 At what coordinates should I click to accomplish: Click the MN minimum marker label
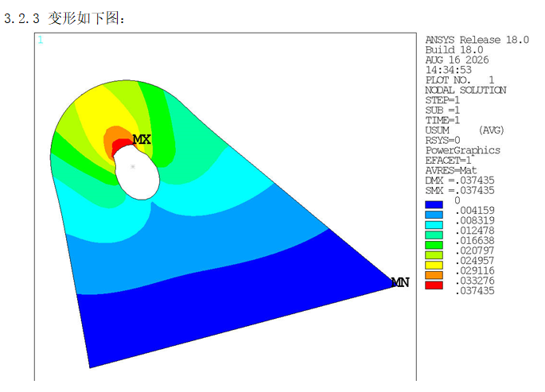pyautogui.click(x=400, y=282)
